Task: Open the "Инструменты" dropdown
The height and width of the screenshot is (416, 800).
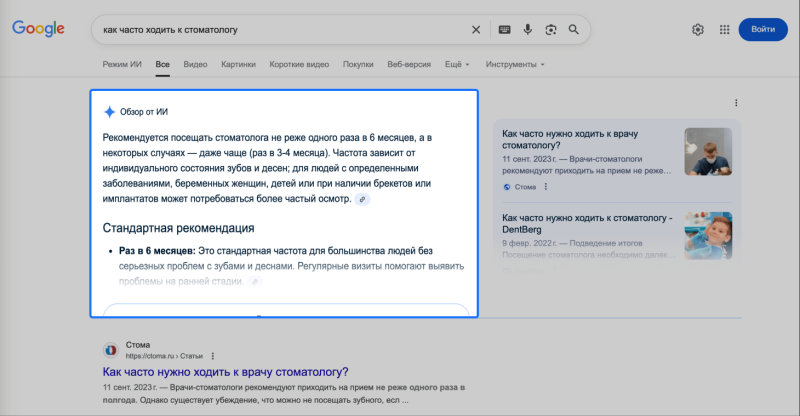Action: click(x=514, y=65)
